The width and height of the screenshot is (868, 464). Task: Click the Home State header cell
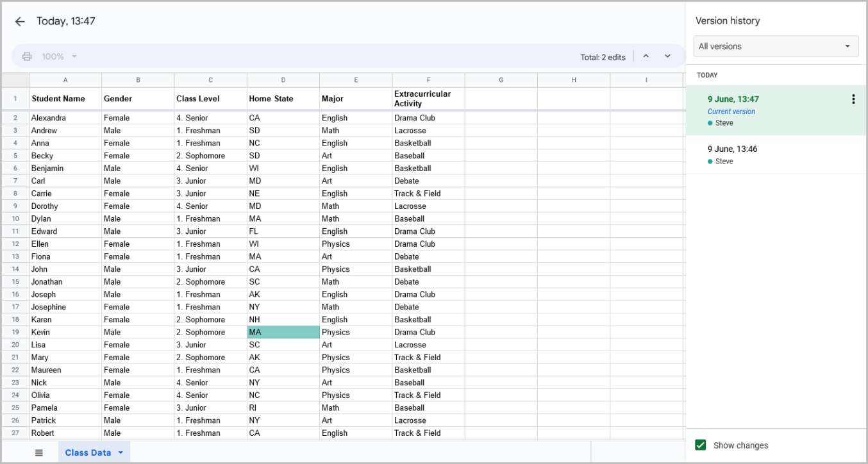283,99
